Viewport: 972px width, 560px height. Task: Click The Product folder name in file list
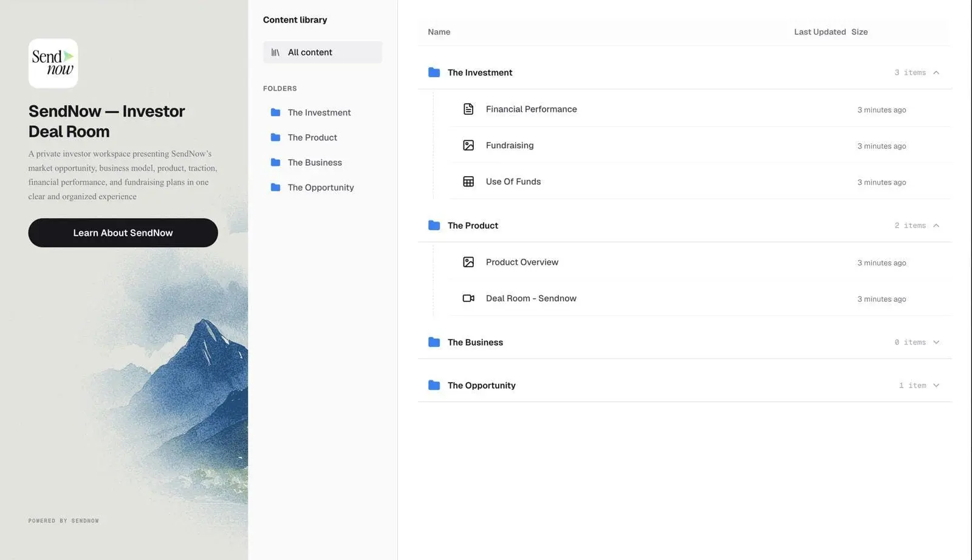pyautogui.click(x=473, y=225)
